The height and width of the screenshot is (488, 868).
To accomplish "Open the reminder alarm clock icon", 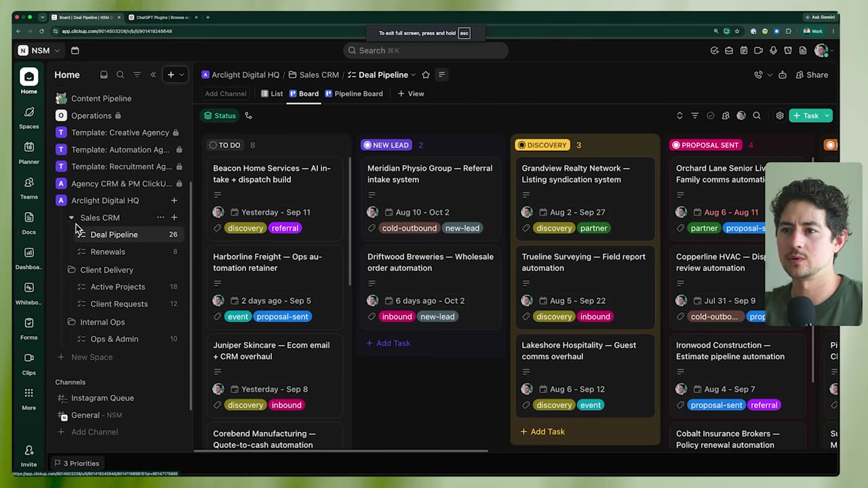I will pos(788,50).
